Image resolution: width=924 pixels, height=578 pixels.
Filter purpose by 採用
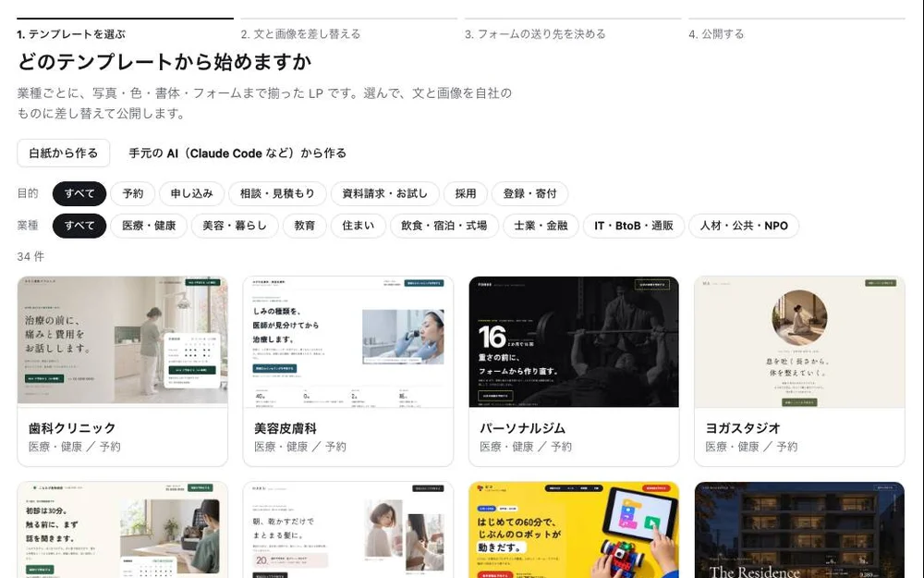(465, 193)
